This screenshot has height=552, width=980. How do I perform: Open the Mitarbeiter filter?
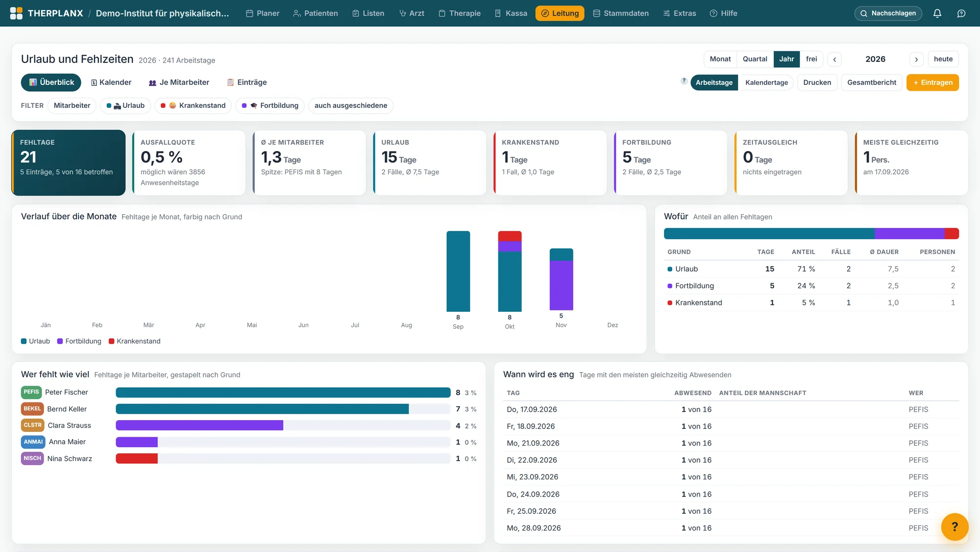point(72,105)
